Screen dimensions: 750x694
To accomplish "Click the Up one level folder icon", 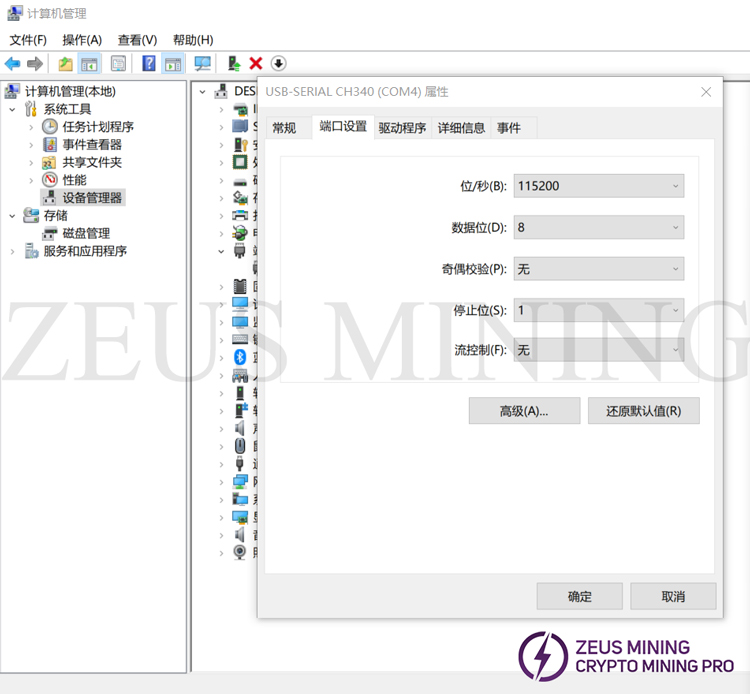I will tap(65, 64).
